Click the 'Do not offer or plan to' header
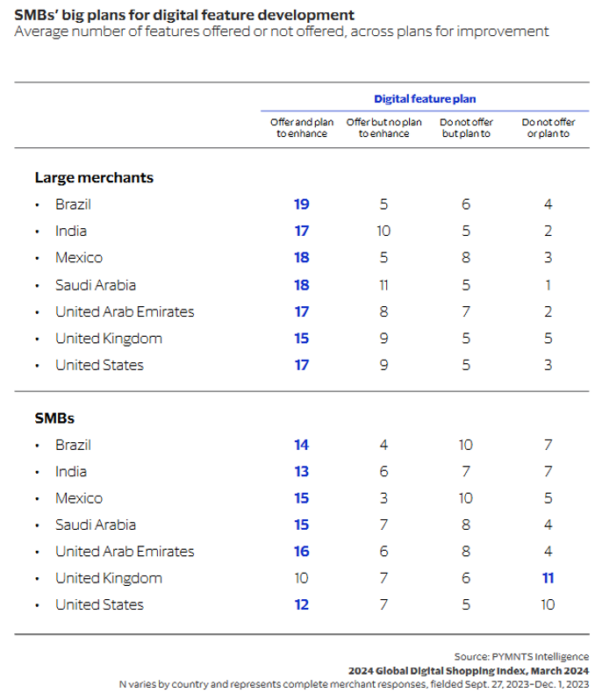The image size is (602, 700). tap(548, 128)
